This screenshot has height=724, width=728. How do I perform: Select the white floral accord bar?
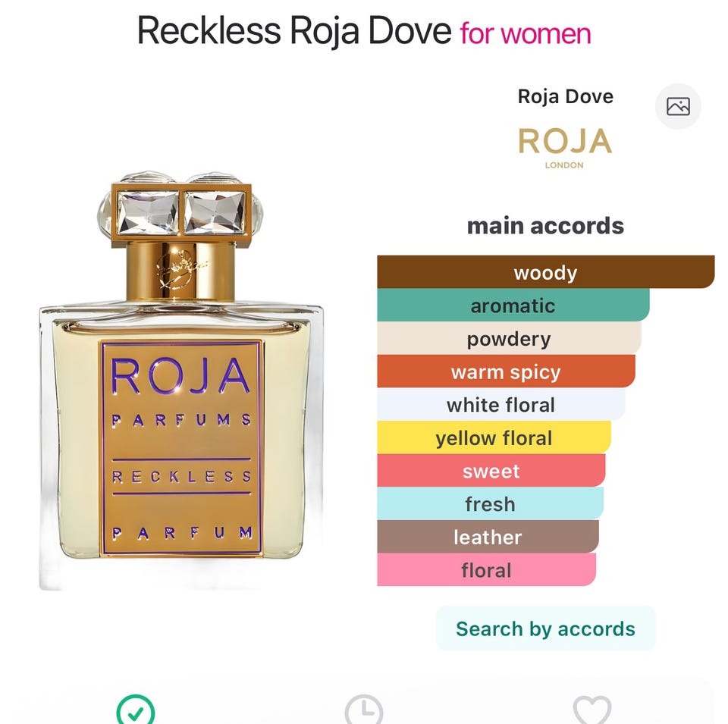(x=501, y=404)
